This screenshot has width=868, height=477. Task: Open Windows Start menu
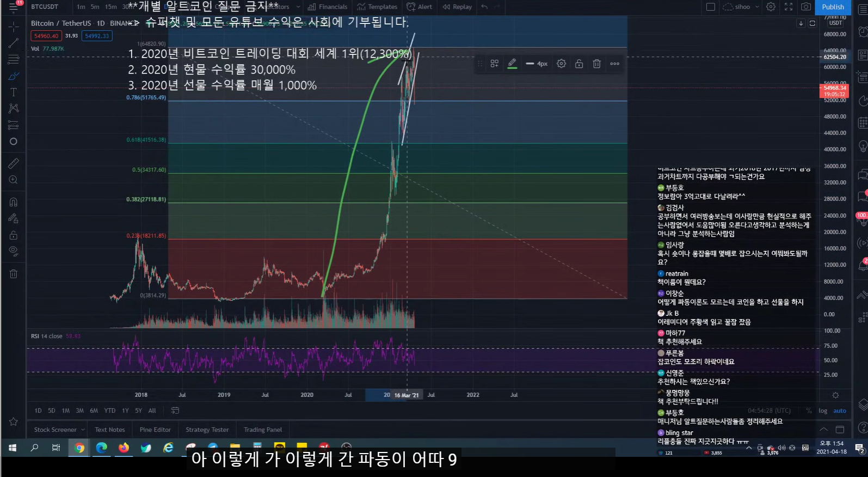pyautogui.click(x=12, y=448)
